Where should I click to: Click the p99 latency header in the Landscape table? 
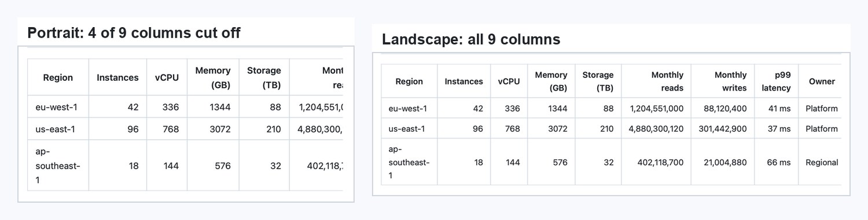776,81
